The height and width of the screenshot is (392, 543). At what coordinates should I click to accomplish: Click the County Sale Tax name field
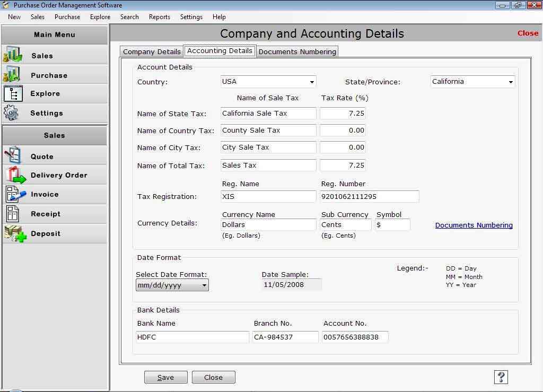268,130
